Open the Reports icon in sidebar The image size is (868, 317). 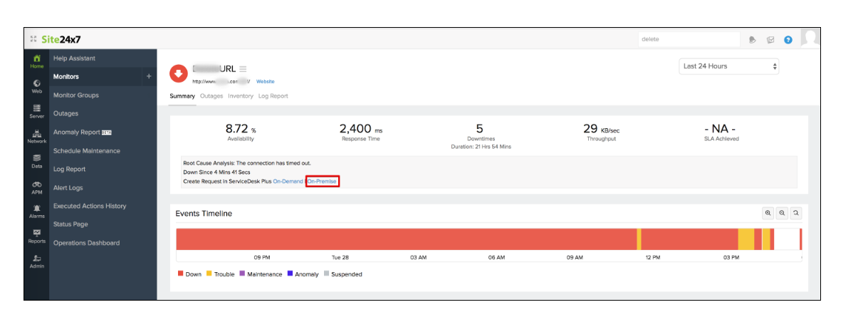point(36,236)
